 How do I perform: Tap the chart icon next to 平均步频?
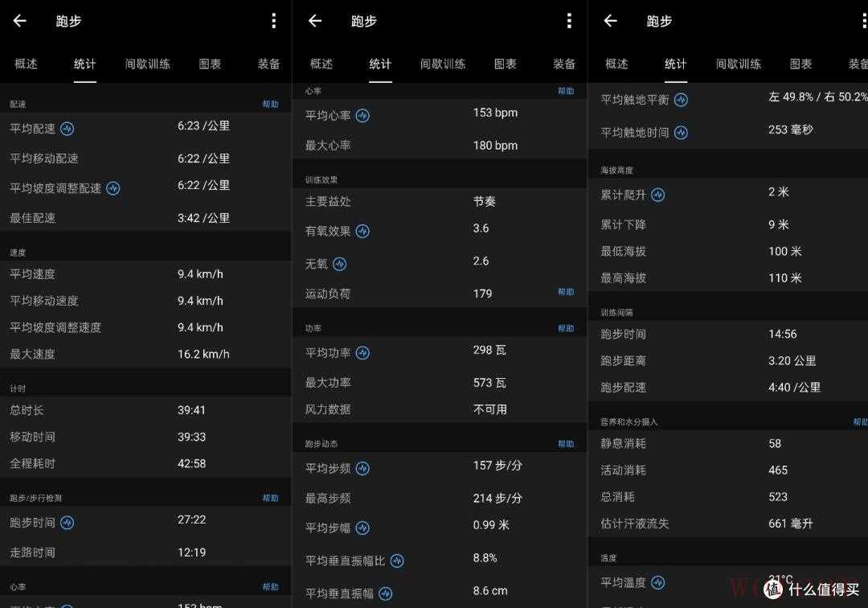point(362,469)
